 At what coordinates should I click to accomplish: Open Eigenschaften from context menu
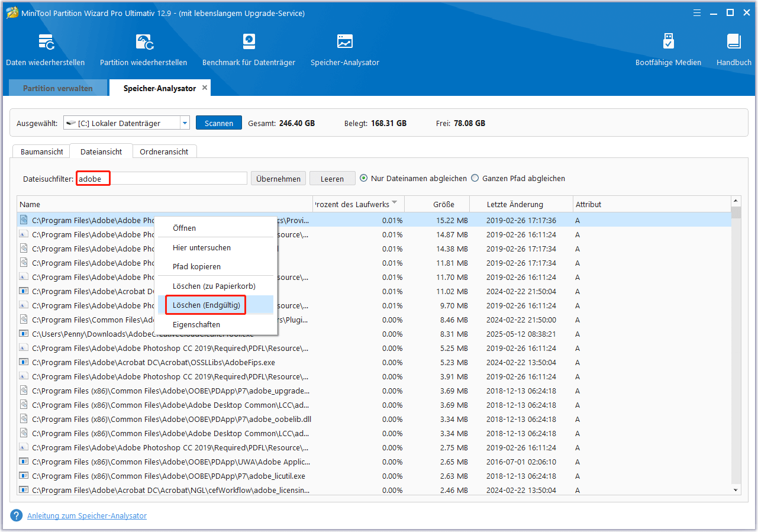[215, 325]
